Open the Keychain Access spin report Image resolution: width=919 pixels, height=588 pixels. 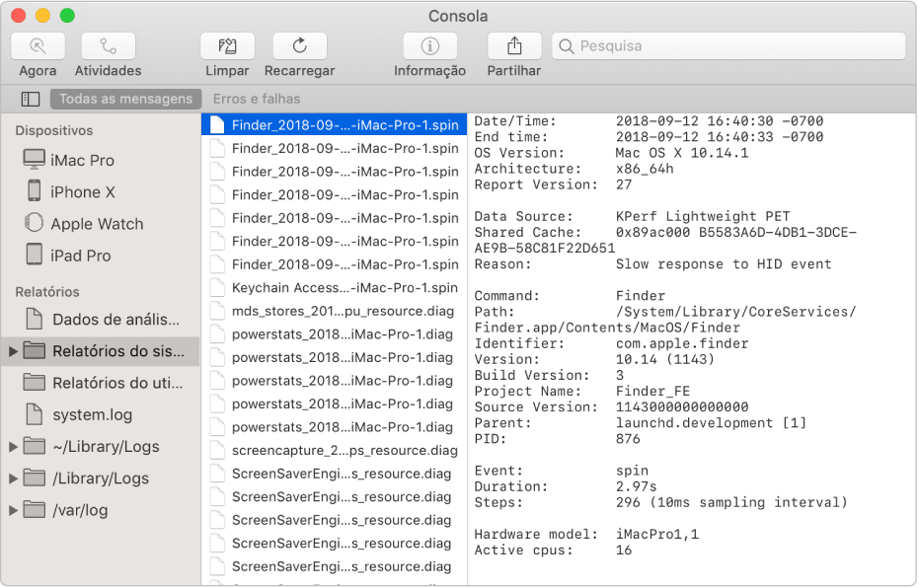tap(334, 287)
